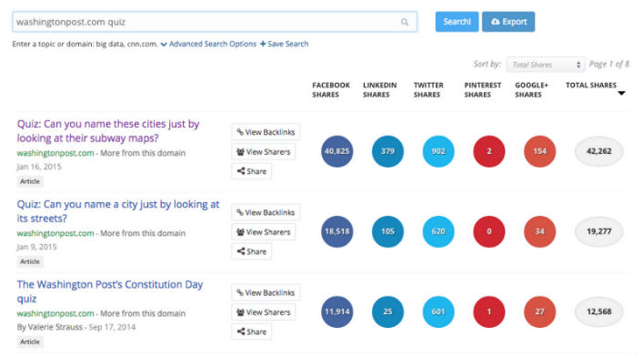Click the 25 LinkedIn shares bubble
The height and width of the screenshot is (357, 644).
tap(387, 311)
